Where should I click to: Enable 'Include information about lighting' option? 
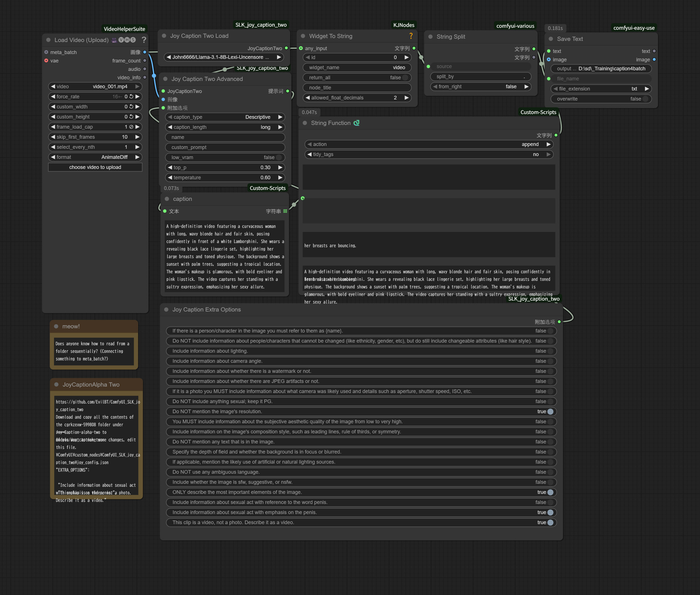[x=550, y=351]
